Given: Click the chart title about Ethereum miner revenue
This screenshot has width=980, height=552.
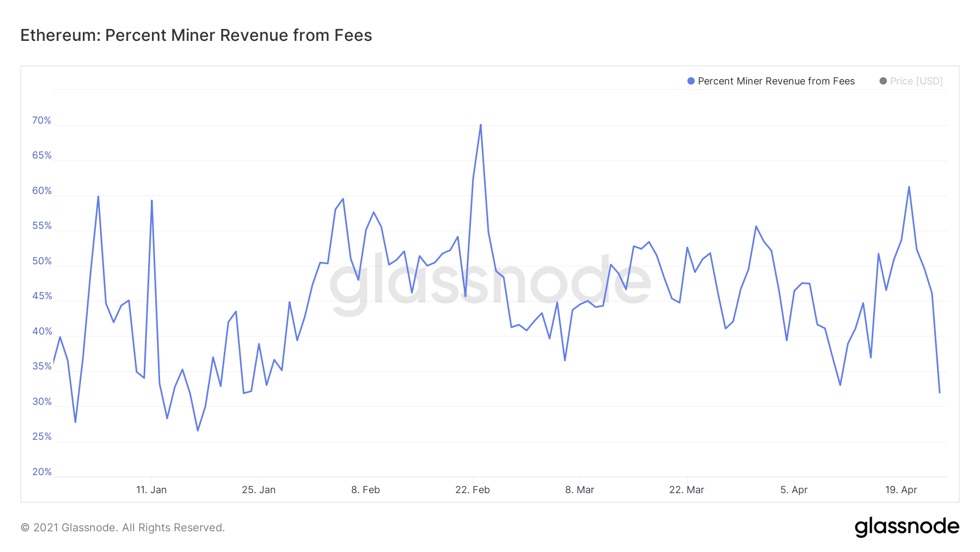Looking at the screenshot, I should [196, 35].
